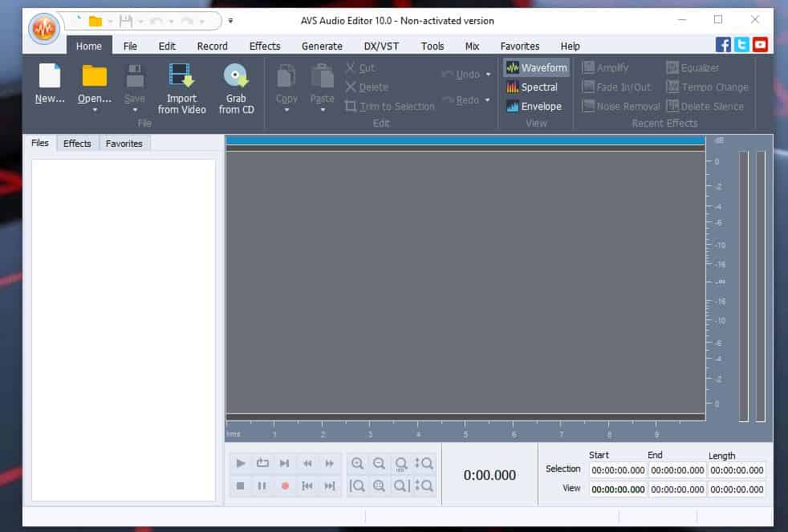Expand the Redo history dropdown

(x=487, y=100)
